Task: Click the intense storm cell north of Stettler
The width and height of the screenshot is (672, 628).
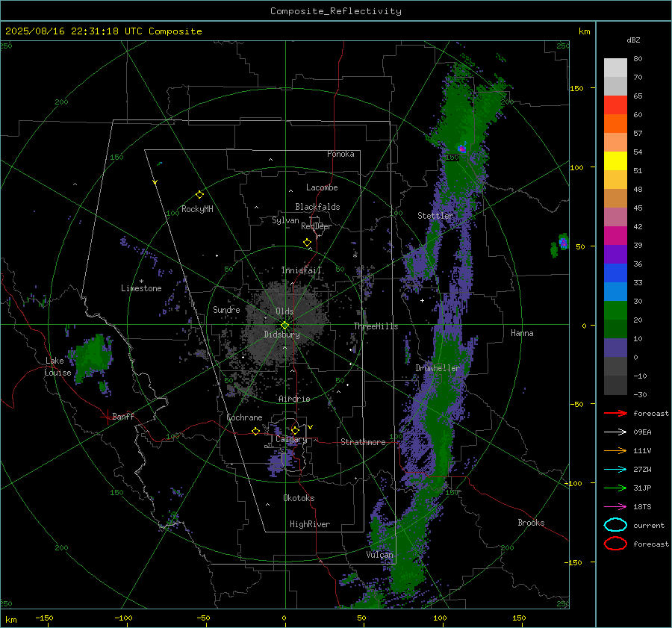Action: [x=462, y=149]
